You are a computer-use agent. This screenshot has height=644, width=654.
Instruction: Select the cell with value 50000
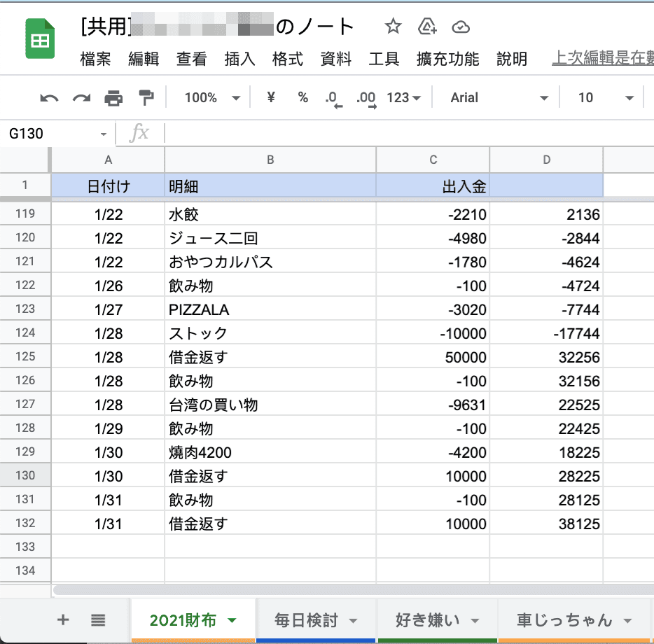pyautogui.click(x=433, y=356)
